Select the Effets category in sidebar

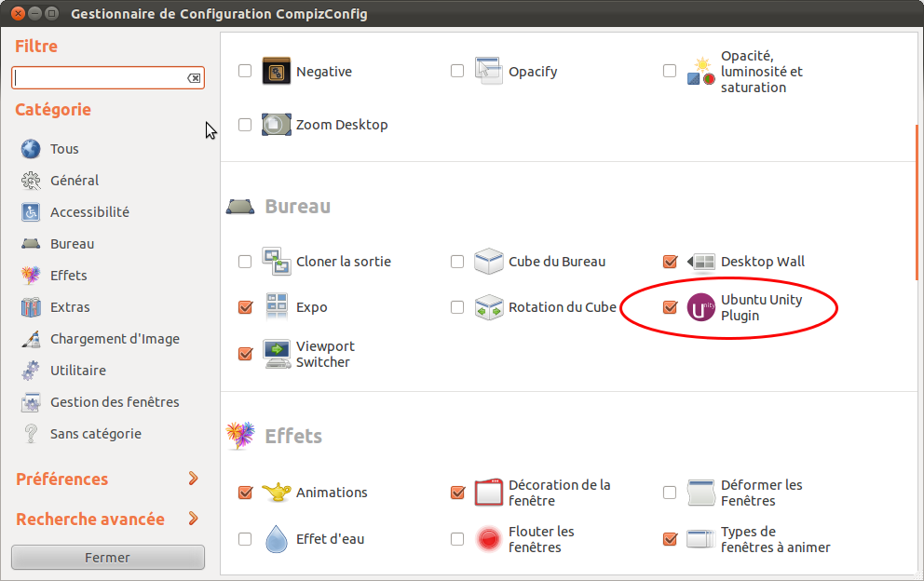68,276
